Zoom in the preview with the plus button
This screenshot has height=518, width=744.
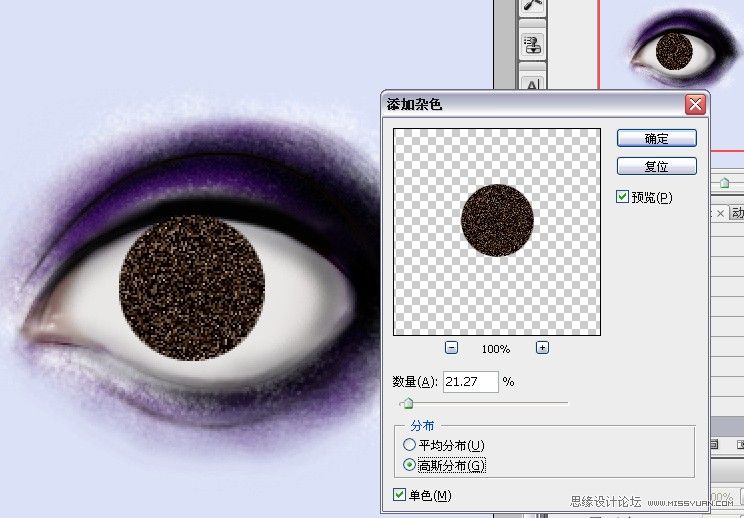542,348
